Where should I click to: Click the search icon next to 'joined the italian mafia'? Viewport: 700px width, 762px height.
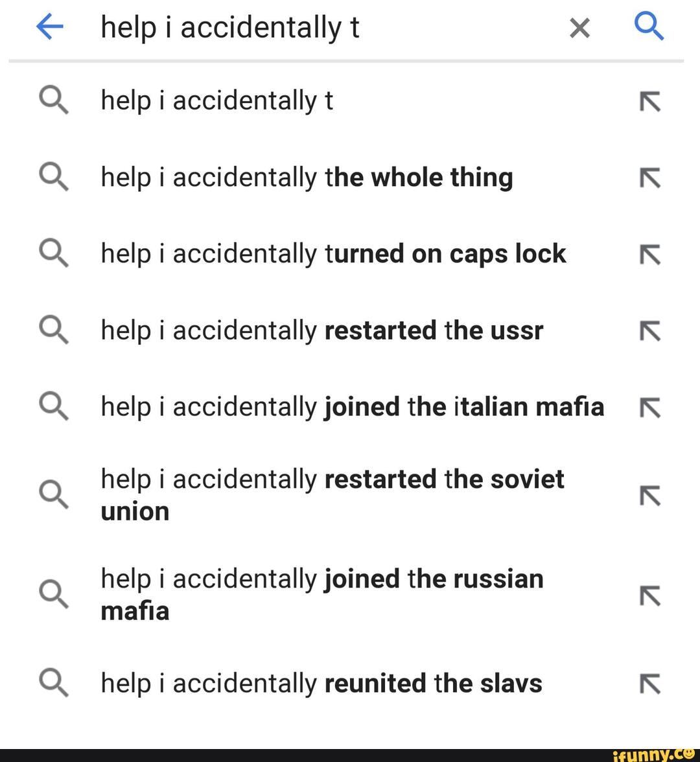click(54, 406)
